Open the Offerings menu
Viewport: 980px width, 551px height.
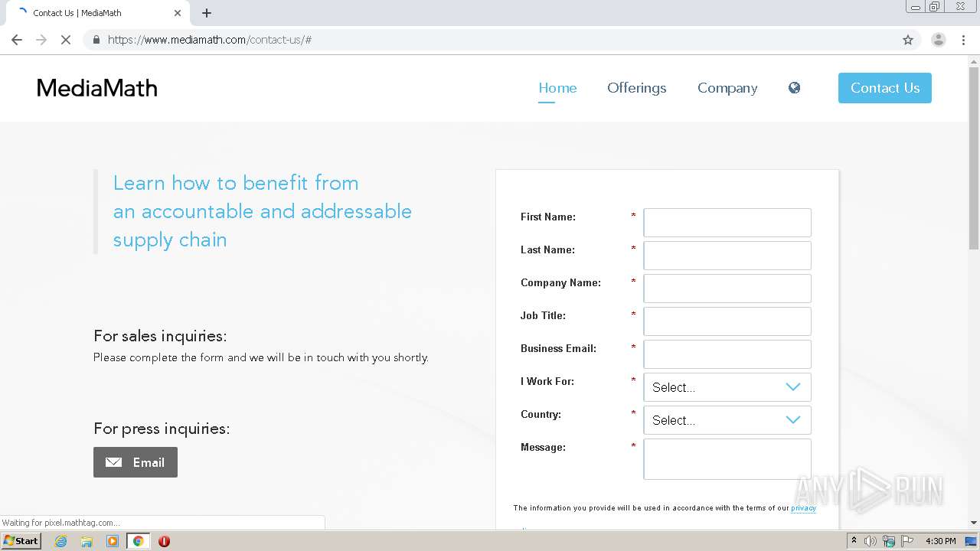click(x=637, y=88)
